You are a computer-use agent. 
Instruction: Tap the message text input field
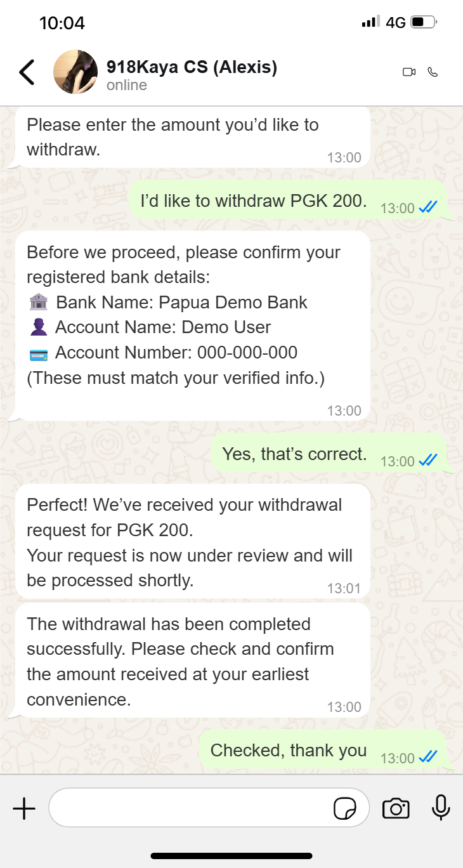190,808
